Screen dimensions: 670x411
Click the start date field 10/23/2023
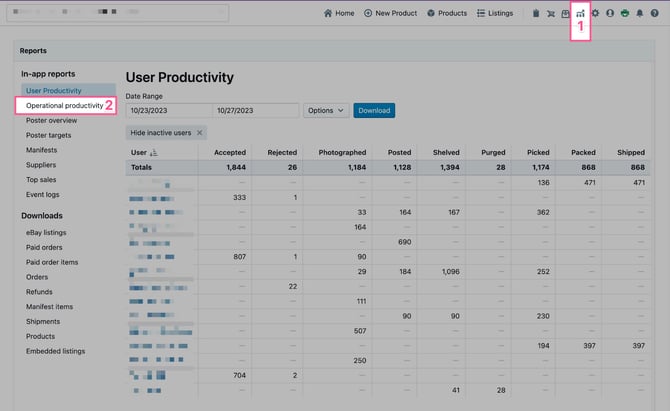168,110
